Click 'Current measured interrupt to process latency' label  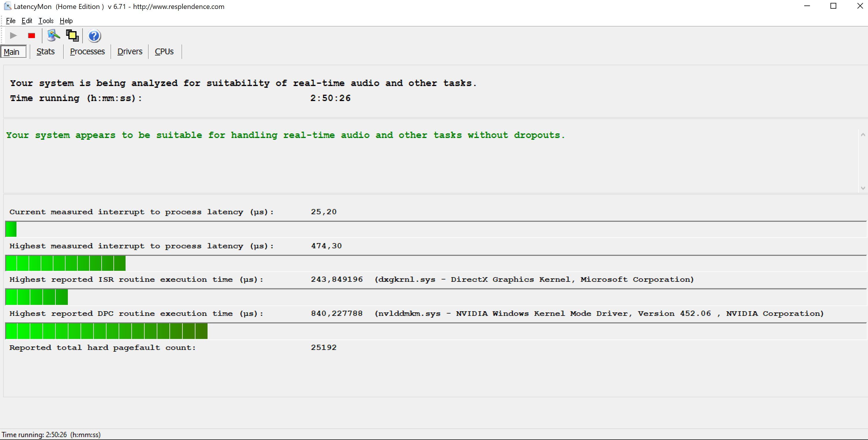[x=141, y=212]
